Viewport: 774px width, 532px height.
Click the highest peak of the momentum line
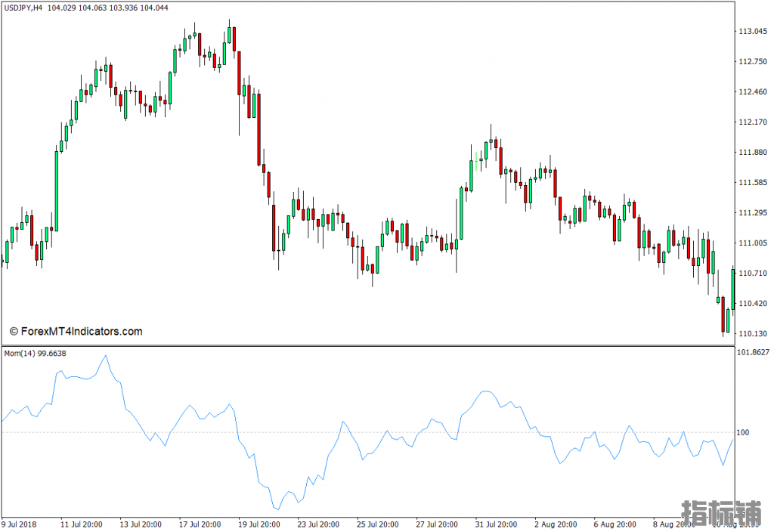105,356
